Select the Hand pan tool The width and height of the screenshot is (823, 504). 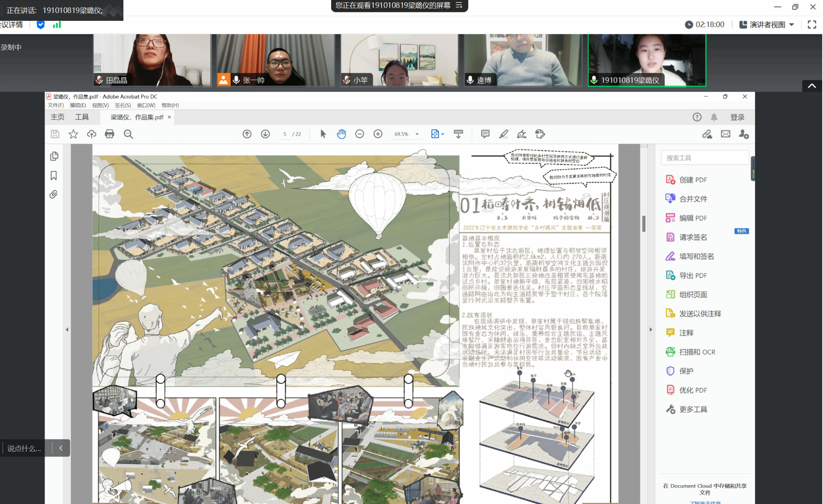(341, 134)
